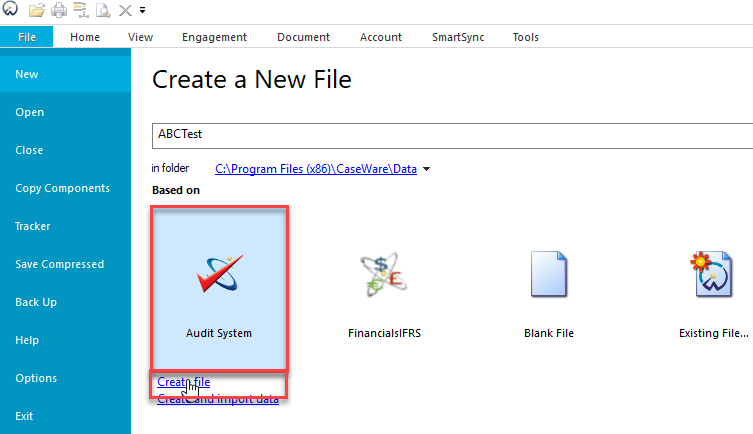This screenshot has width=753, height=434.
Task: Click the file name field containing ABCTest
Action: [x=452, y=136]
